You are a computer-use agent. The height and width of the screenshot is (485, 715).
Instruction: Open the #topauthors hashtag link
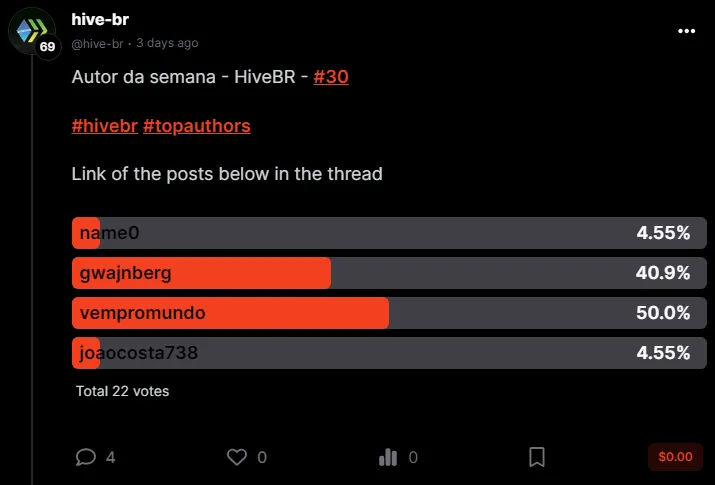[197, 126]
